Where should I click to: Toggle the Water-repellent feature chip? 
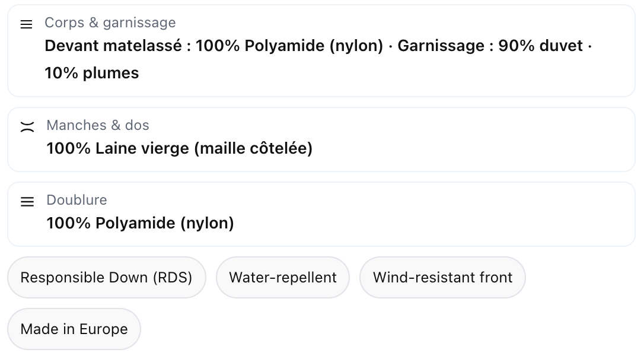(x=283, y=277)
